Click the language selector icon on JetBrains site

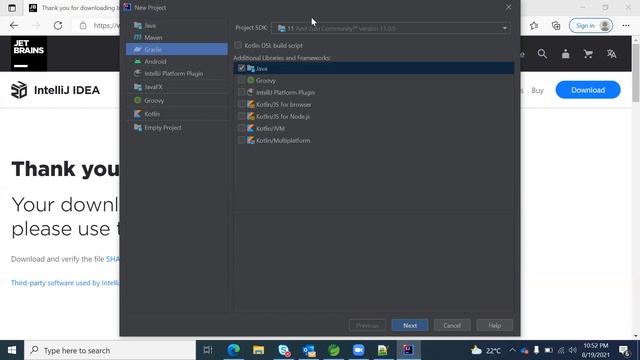click(611, 54)
